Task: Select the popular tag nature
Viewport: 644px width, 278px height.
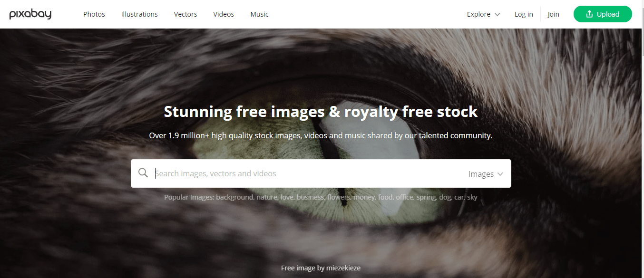Action: (266, 197)
